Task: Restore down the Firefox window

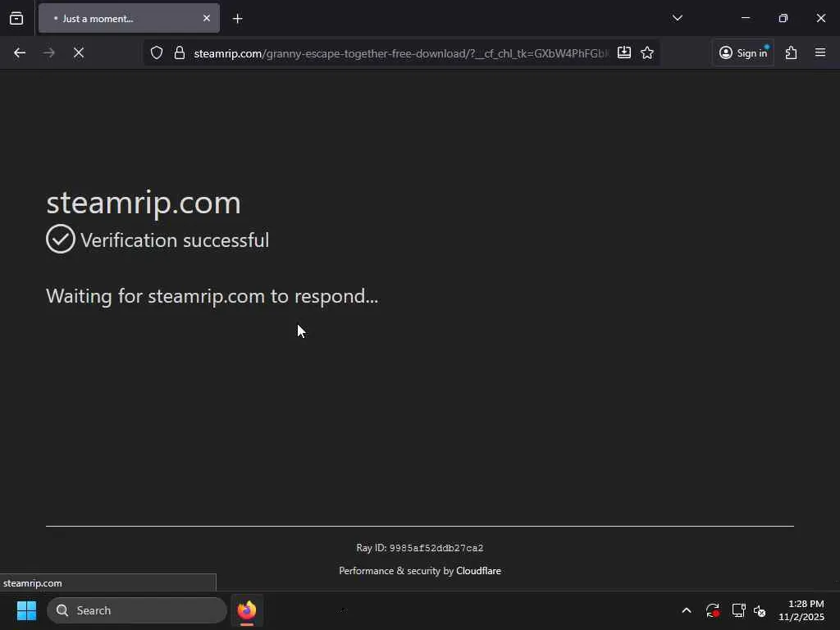Action: [783, 18]
